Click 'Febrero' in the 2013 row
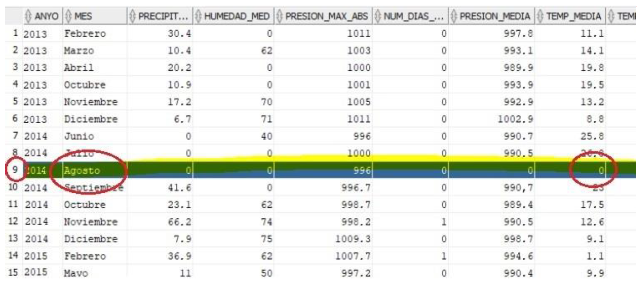This screenshot has width=644, height=284. point(85,33)
